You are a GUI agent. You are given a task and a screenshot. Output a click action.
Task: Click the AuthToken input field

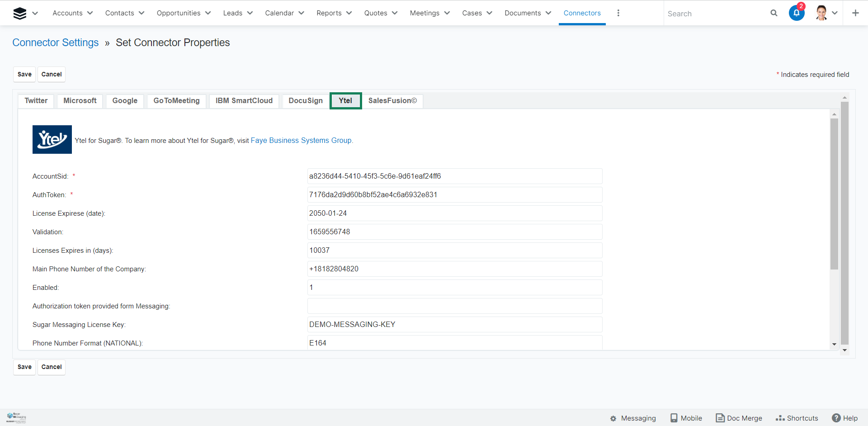coord(454,195)
